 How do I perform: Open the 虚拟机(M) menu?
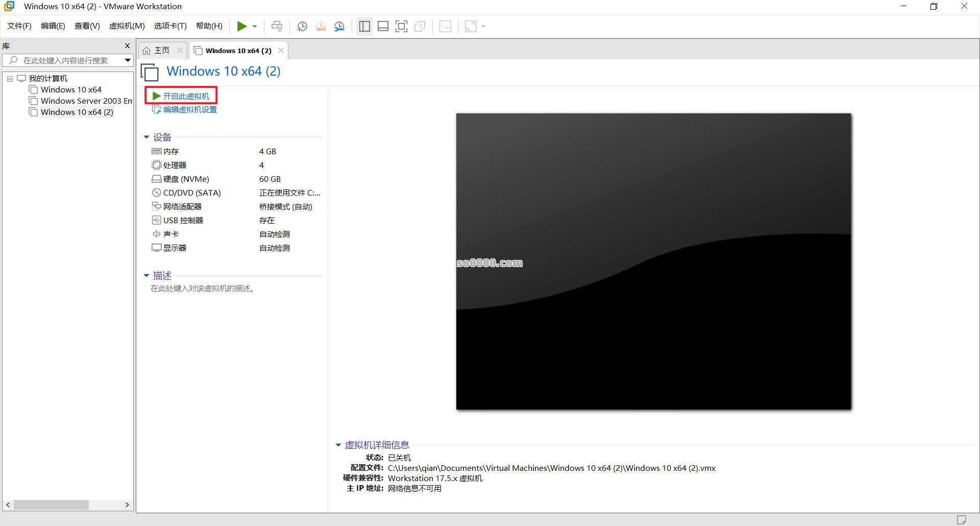(127, 26)
